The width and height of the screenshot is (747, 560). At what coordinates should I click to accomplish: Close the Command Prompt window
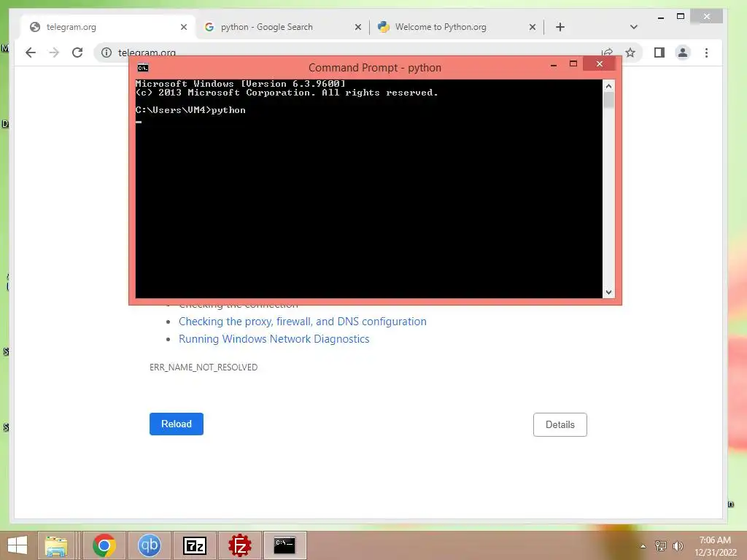pyautogui.click(x=600, y=64)
